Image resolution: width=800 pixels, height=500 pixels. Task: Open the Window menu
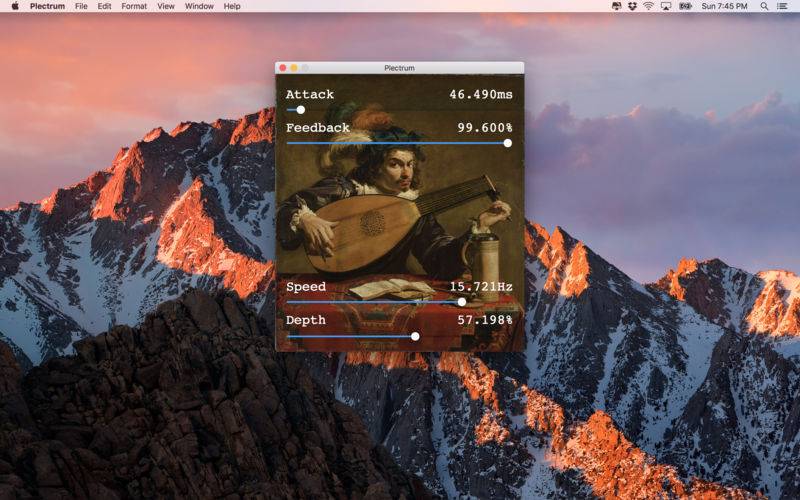tap(199, 6)
